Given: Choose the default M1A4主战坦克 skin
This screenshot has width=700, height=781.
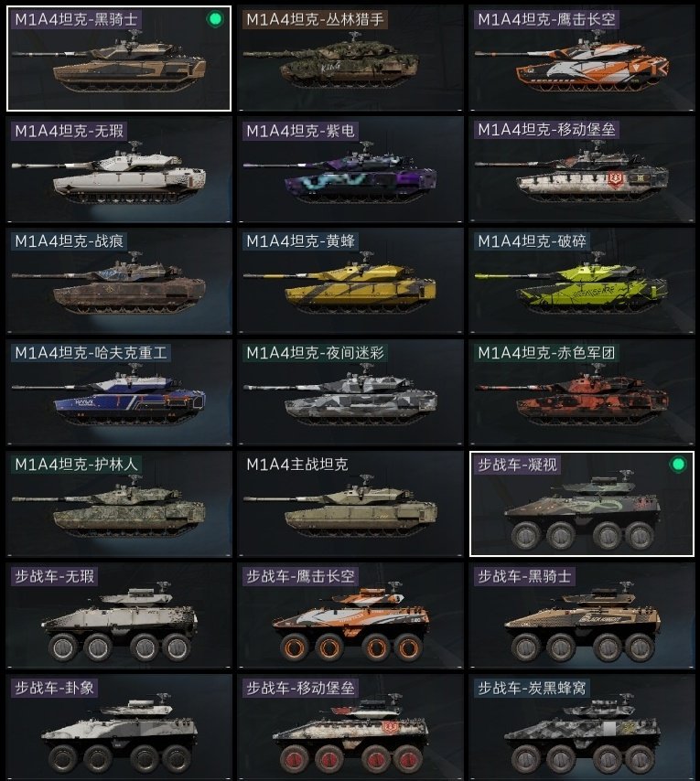Looking at the screenshot, I should [350, 504].
